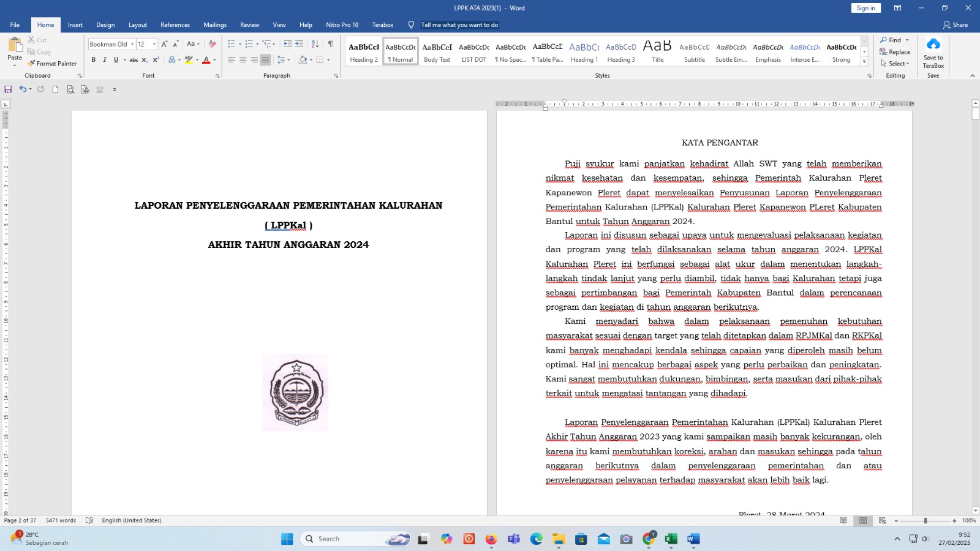Apply the Title style

[x=657, y=51]
